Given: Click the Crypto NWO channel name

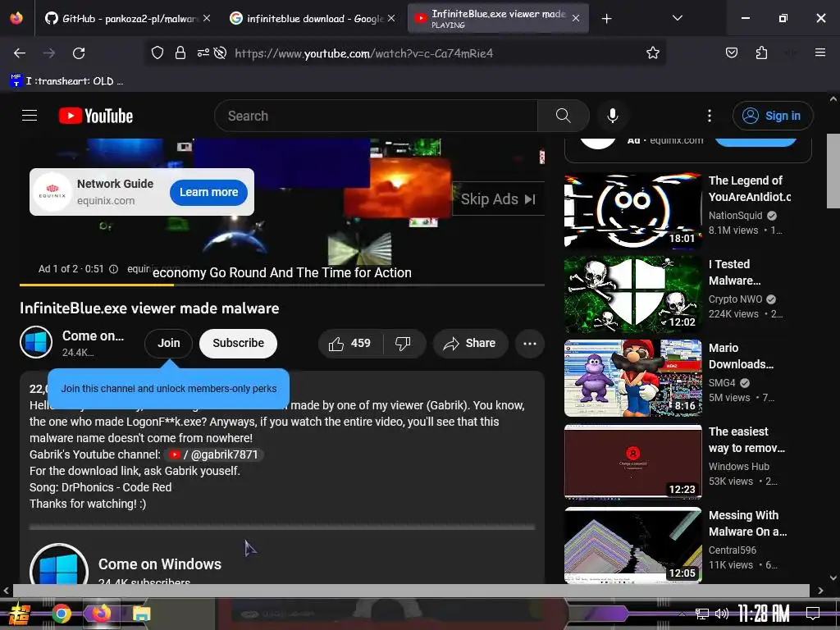Looking at the screenshot, I should [735, 299].
